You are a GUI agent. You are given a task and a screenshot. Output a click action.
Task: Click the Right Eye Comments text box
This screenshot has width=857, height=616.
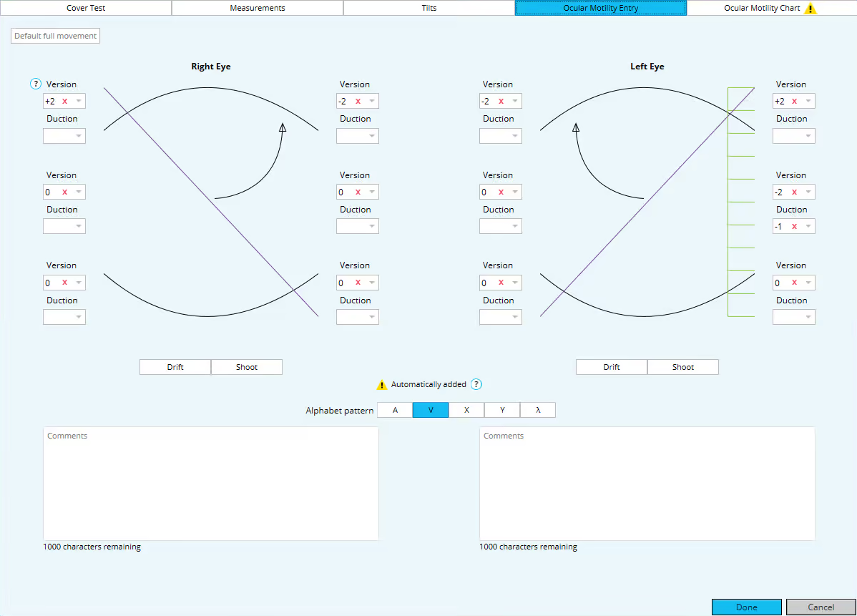tap(211, 484)
